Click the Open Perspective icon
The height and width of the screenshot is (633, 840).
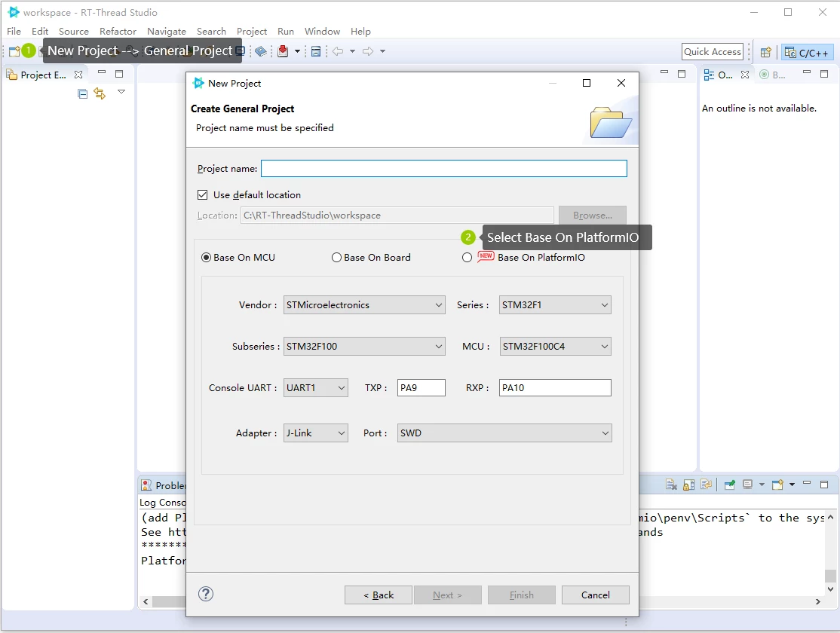766,52
